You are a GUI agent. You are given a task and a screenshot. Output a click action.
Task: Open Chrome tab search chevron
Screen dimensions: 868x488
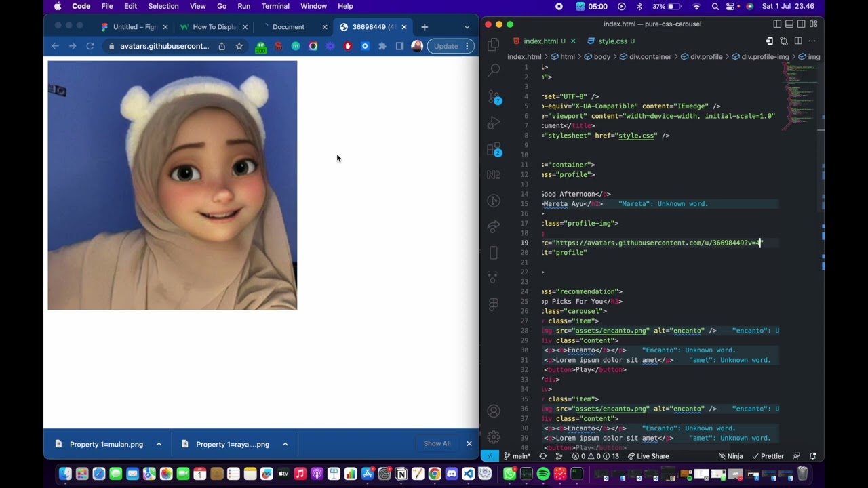(x=467, y=27)
